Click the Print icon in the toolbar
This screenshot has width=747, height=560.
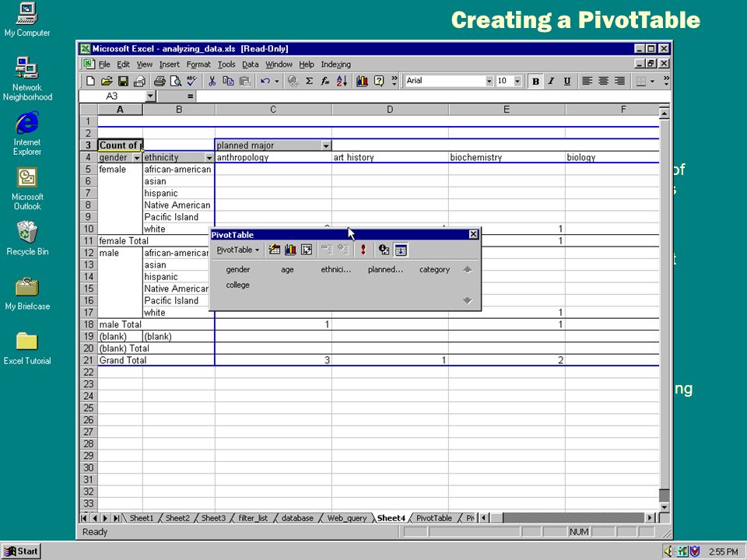(x=160, y=82)
